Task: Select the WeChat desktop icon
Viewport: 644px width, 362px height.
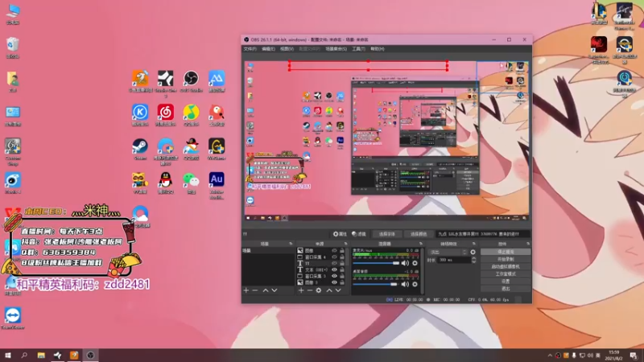Action: pyautogui.click(x=191, y=183)
